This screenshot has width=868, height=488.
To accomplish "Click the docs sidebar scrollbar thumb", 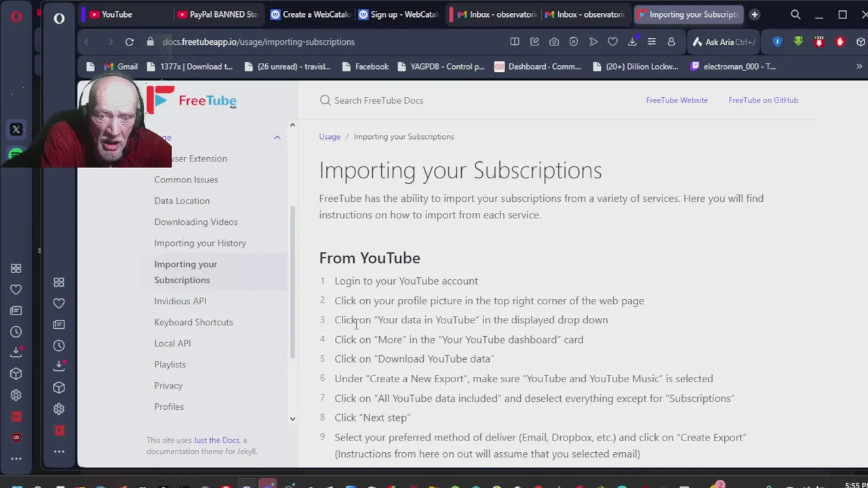I will 293,281.
